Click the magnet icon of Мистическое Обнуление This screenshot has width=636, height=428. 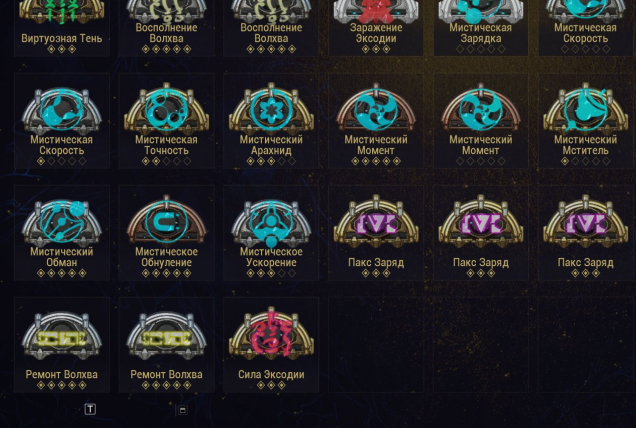coord(166,221)
